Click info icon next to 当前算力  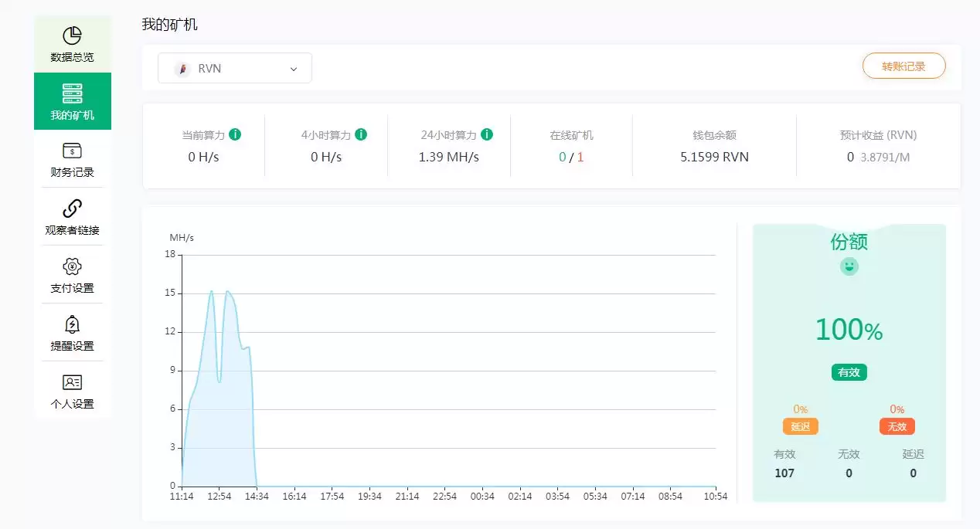[235, 134]
